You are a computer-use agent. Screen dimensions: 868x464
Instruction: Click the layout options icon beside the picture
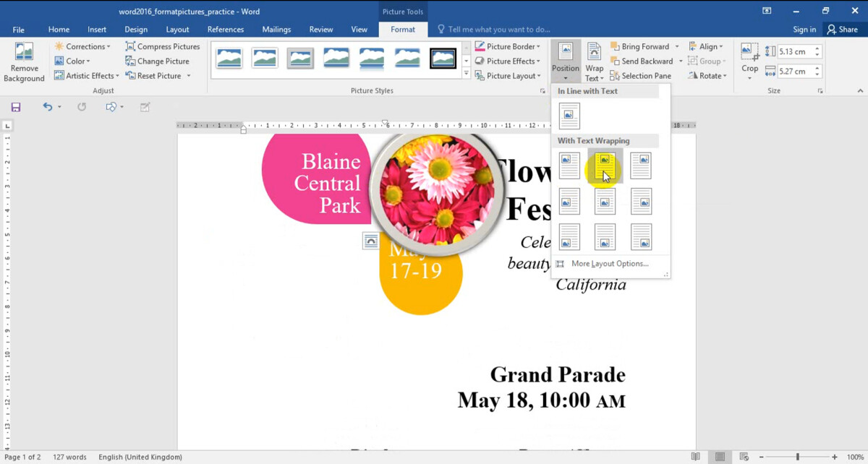coord(370,241)
